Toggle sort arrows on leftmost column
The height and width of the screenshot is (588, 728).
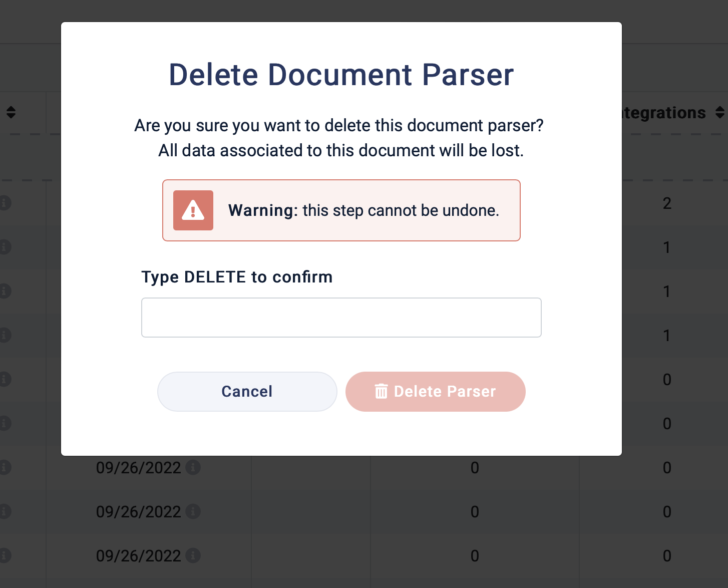coord(11,112)
